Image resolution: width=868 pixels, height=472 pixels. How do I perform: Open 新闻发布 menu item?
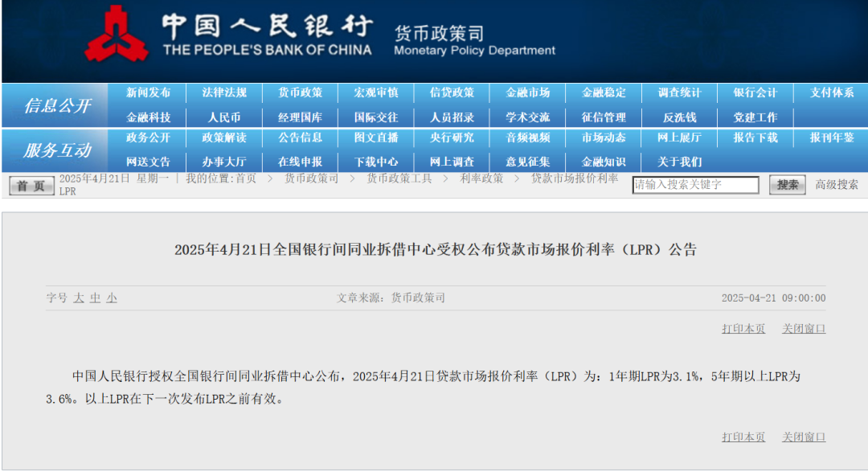(148, 92)
